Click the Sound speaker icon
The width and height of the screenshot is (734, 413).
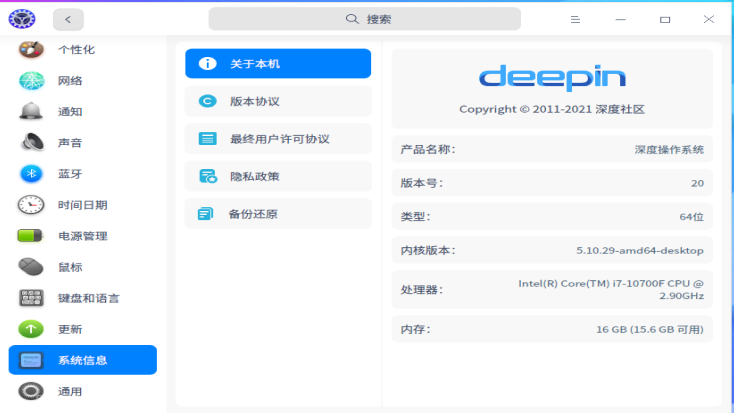point(31,142)
